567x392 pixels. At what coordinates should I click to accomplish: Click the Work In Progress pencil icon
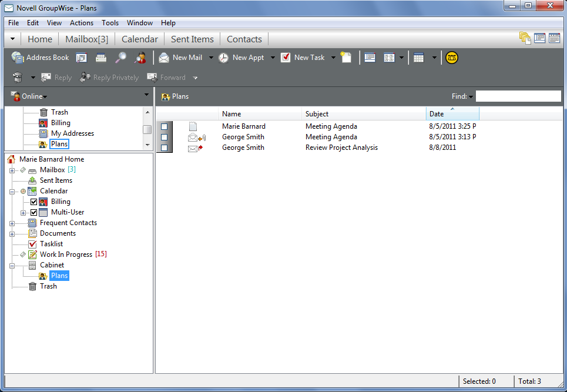coord(32,254)
